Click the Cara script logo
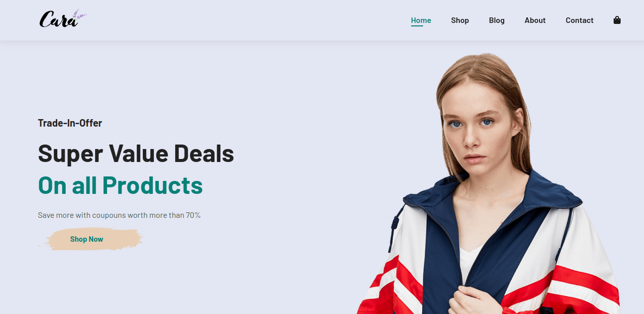Viewport: 644px width, 314px height. (63, 19)
